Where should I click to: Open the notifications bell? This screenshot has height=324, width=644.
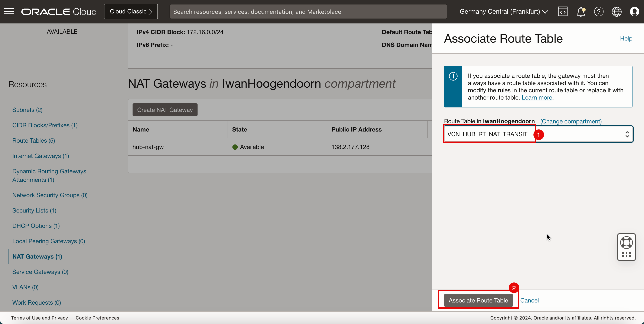(x=580, y=12)
